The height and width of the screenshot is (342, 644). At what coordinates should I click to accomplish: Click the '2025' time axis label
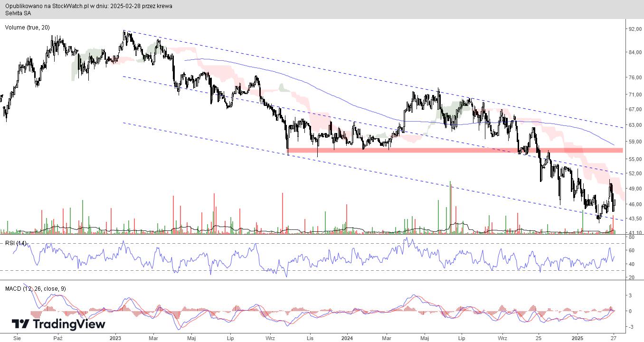(578, 338)
